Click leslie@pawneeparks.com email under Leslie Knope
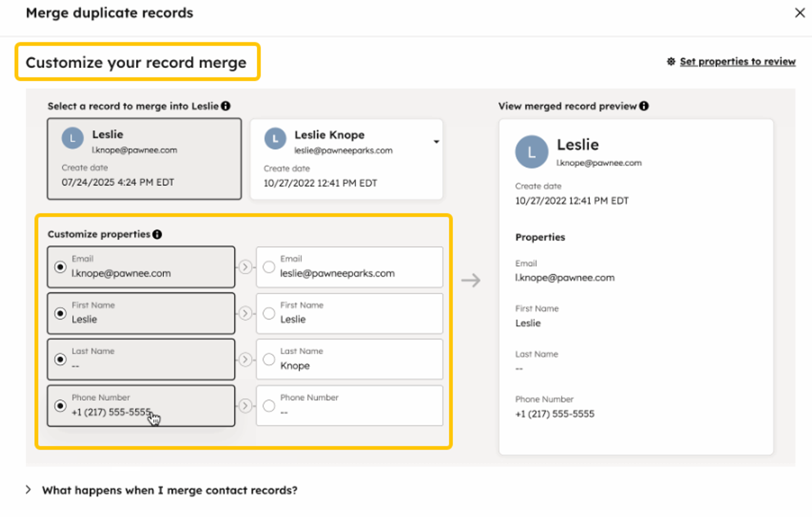812x517 pixels. 343,151
